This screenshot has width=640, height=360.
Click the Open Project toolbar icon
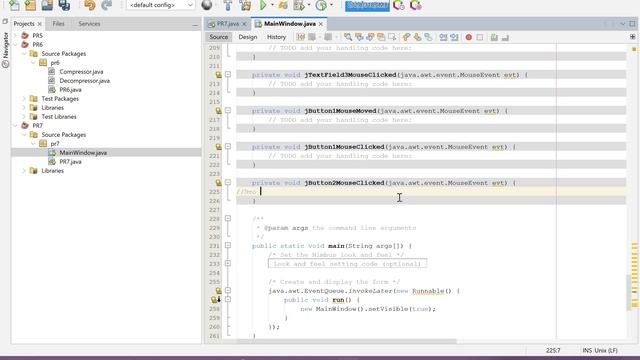point(47,5)
